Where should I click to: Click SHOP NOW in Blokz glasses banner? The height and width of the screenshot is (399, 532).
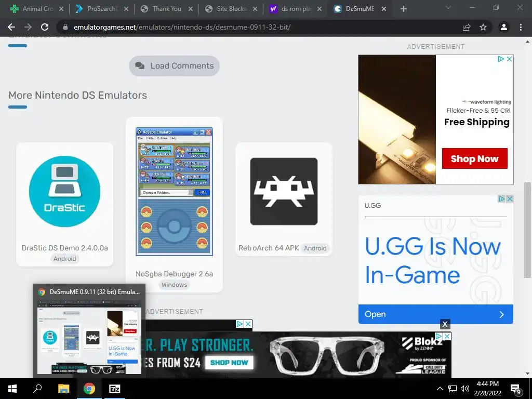point(229,362)
